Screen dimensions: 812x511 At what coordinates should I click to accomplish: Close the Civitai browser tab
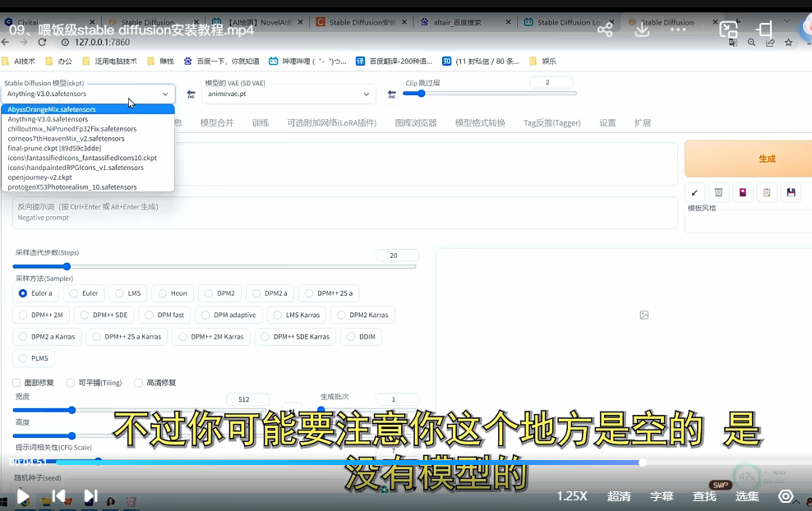92,22
